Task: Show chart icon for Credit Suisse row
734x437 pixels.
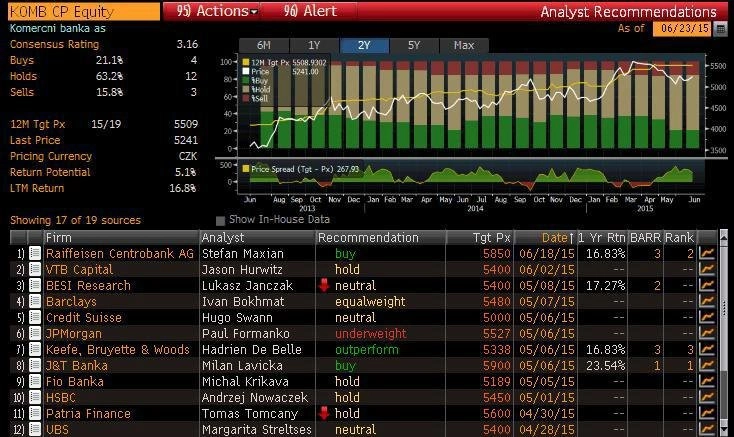Action: pos(707,317)
